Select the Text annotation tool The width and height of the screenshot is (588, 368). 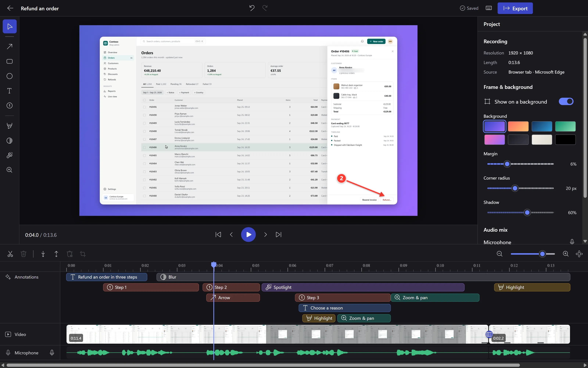tap(10, 91)
